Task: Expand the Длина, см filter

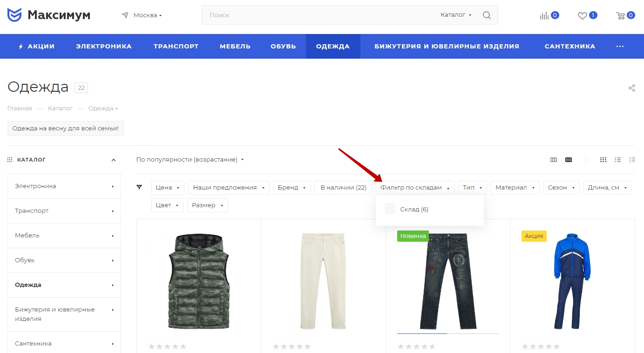Action: click(608, 187)
